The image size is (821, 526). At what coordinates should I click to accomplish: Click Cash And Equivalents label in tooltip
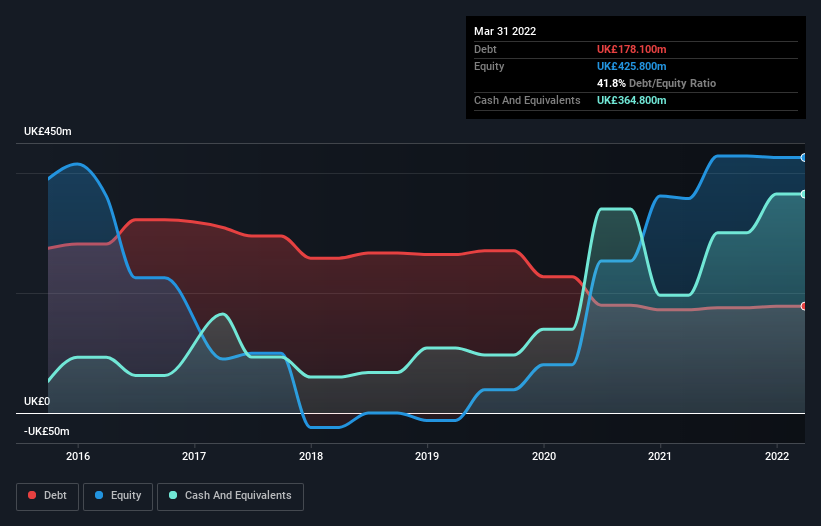click(x=527, y=100)
